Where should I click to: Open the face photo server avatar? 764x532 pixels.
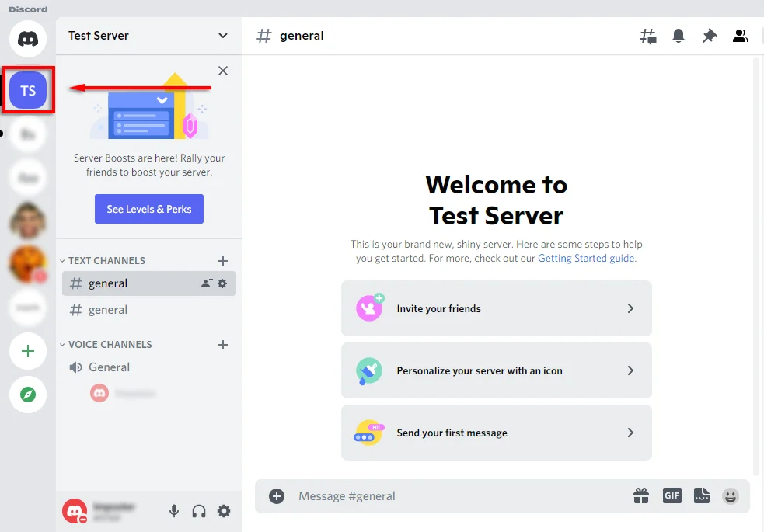click(x=28, y=220)
